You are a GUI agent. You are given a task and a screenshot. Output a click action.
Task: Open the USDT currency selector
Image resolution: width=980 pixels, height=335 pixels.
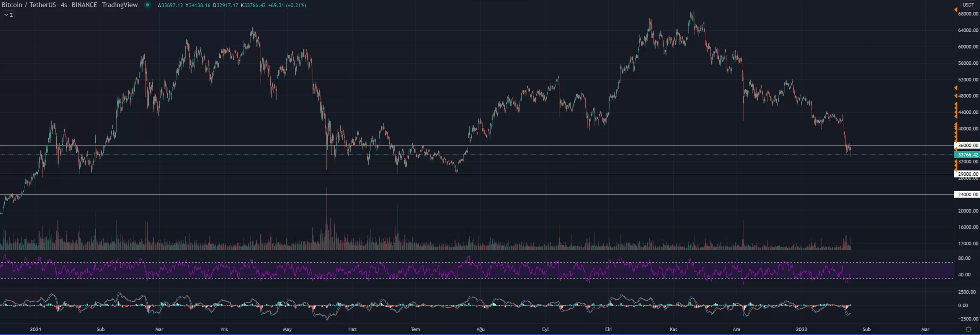[968, 5]
